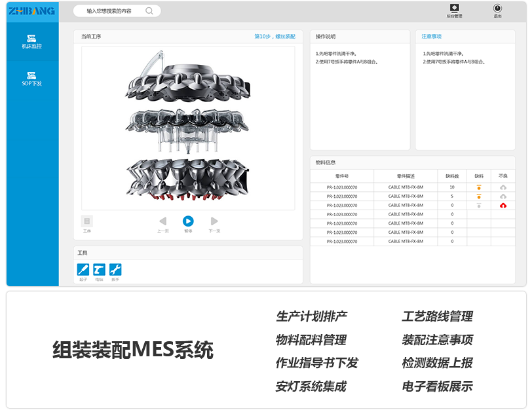
Task: Toggle the gray 不良 cloud on second row
Action: 504,196
